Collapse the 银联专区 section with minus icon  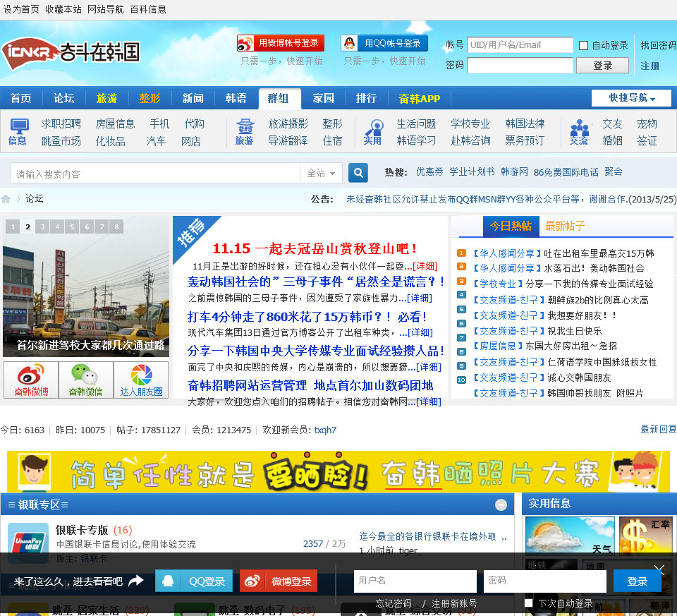[501, 505]
